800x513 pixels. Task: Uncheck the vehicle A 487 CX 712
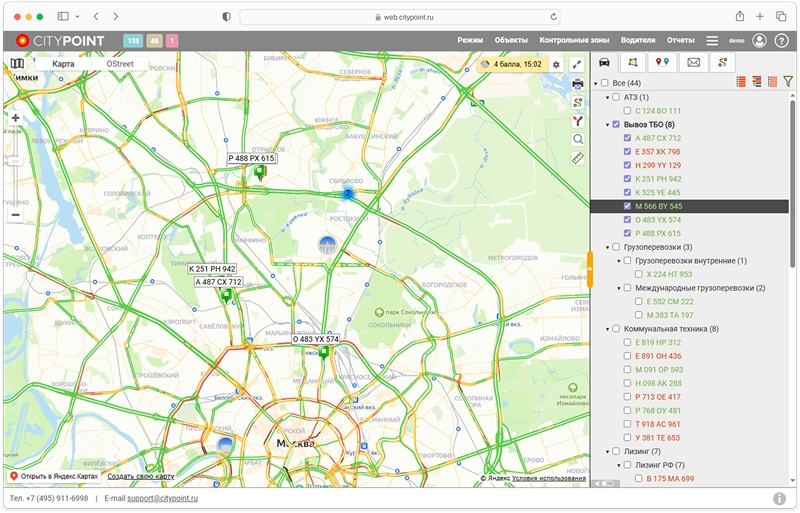coord(627,138)
